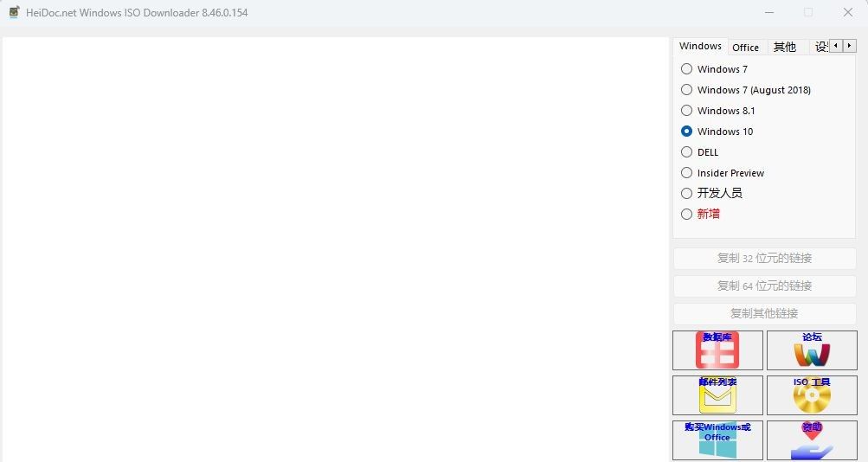Select the 开发人员 developer radio option
Image resolution: width=868 pixels, height=462 pixels.
[x=686, y=193]
